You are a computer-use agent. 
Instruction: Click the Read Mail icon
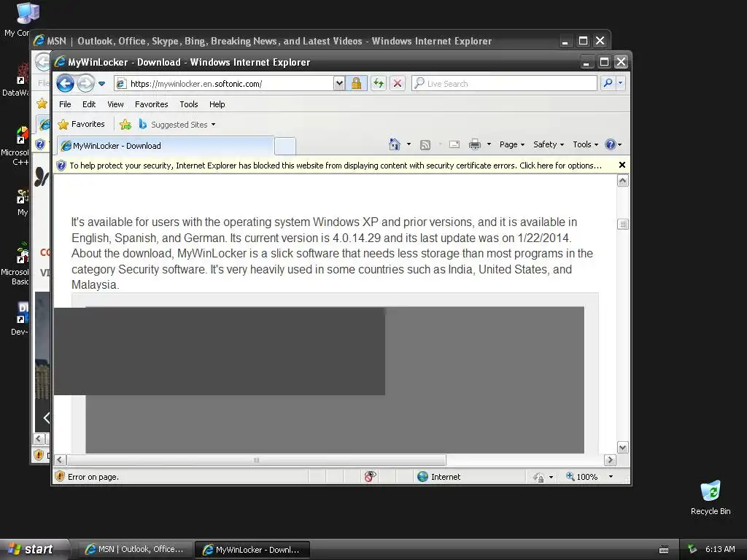pos(454,144)
